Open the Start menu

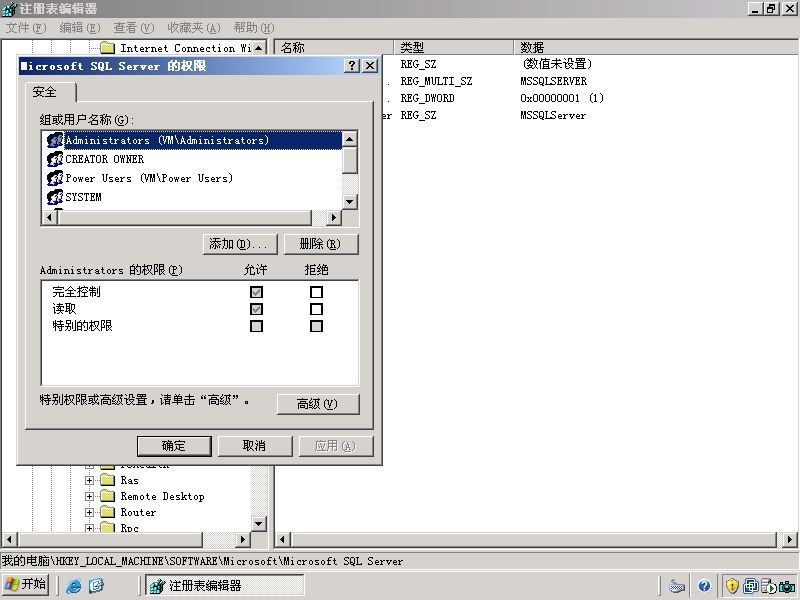[26, 584]
